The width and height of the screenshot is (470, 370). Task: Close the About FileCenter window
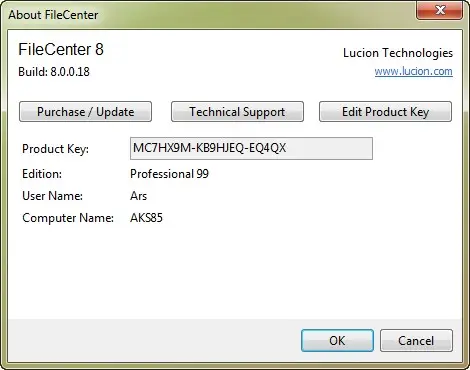click(439, 10)
